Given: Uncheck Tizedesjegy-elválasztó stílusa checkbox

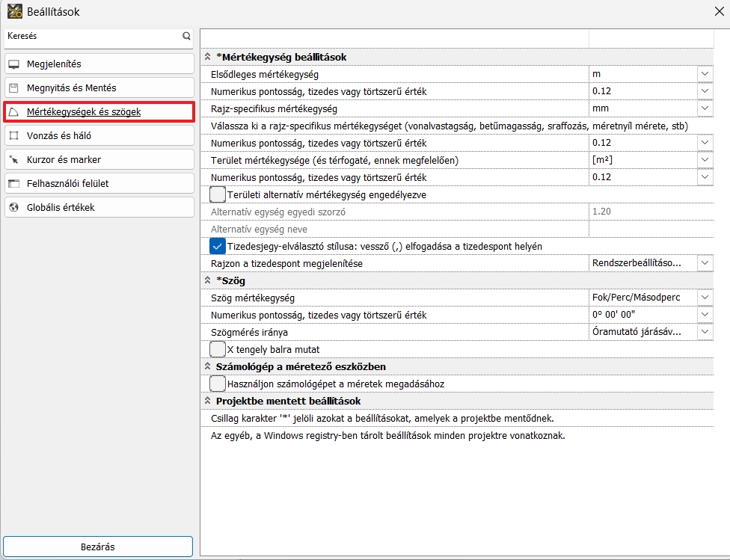Looking at the screenshot, I should click(x=218, y=246).
